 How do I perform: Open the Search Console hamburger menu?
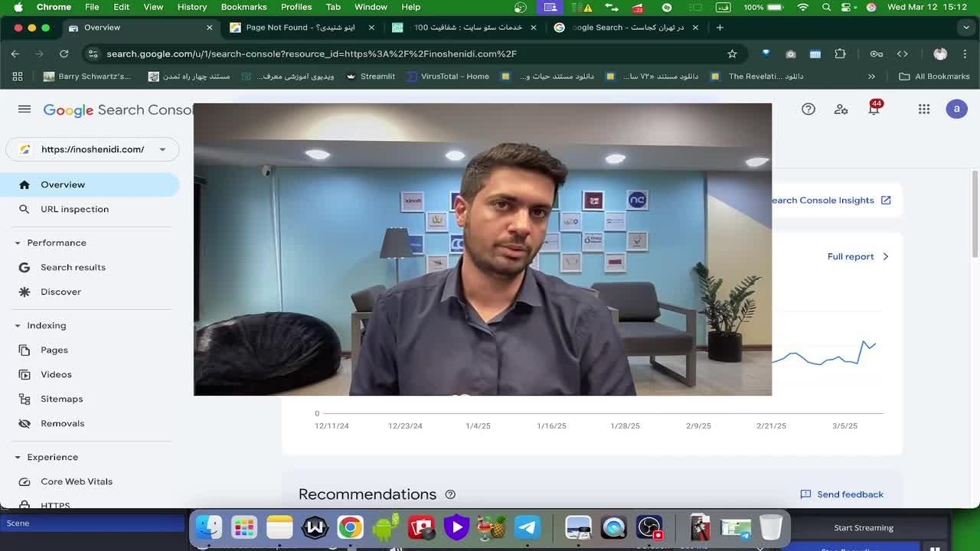[24, 109]
